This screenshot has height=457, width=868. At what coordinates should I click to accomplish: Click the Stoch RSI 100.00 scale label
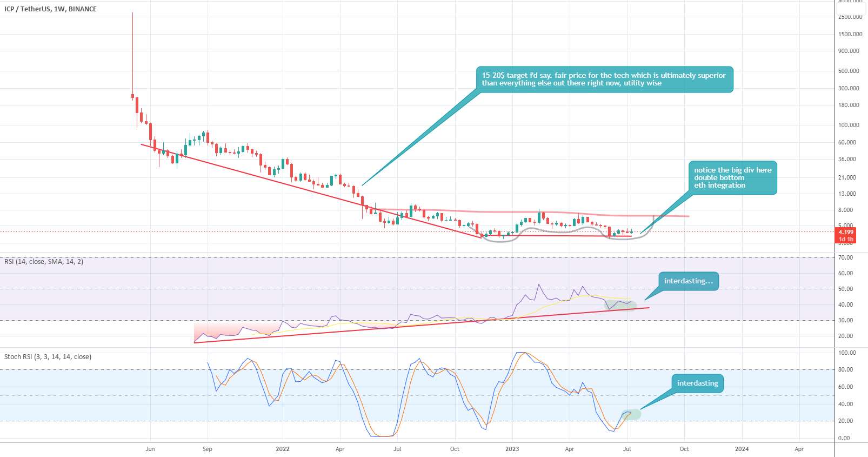click(x=847, y=353)
